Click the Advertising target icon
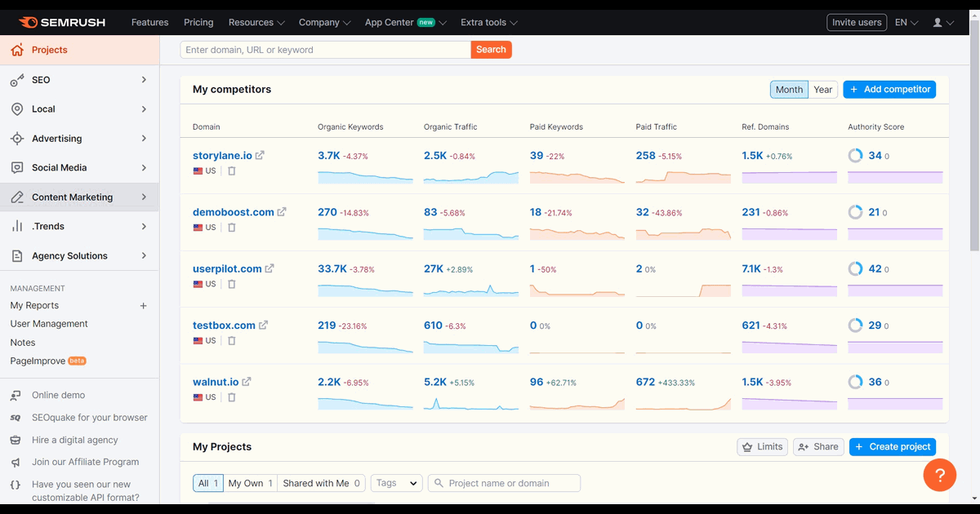Viewport: 980px width, 514px height. [17, 139]
